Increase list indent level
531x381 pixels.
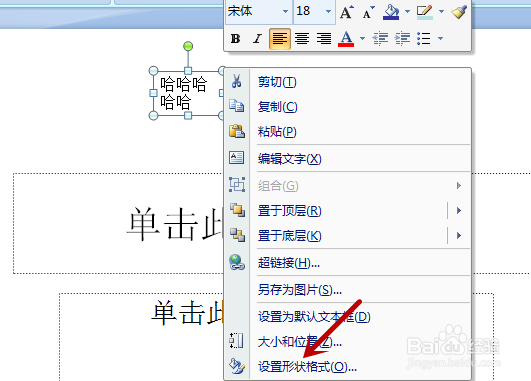click(x=402, y=39)
